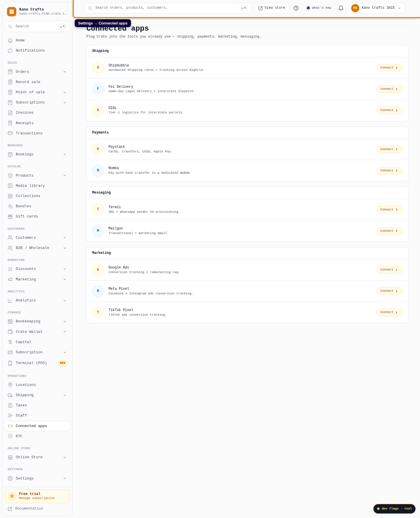Expand the Settings chevron in sidebar
The height and width of the screenshot is (518, 420).
click(65, 478)
